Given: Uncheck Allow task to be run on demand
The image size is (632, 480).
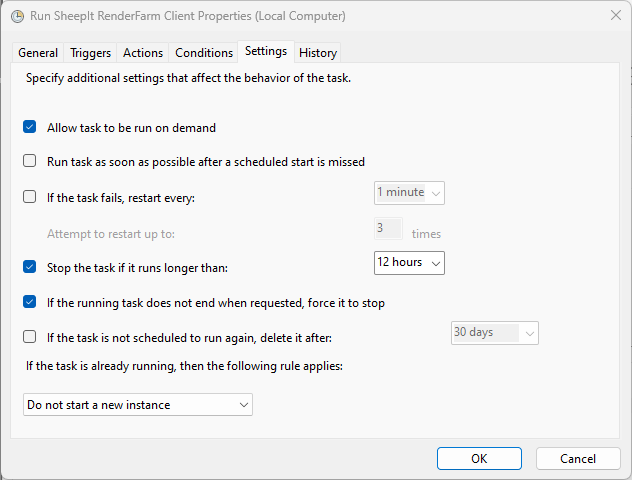Looking at the screenshot, I should [x=29, y=127].
